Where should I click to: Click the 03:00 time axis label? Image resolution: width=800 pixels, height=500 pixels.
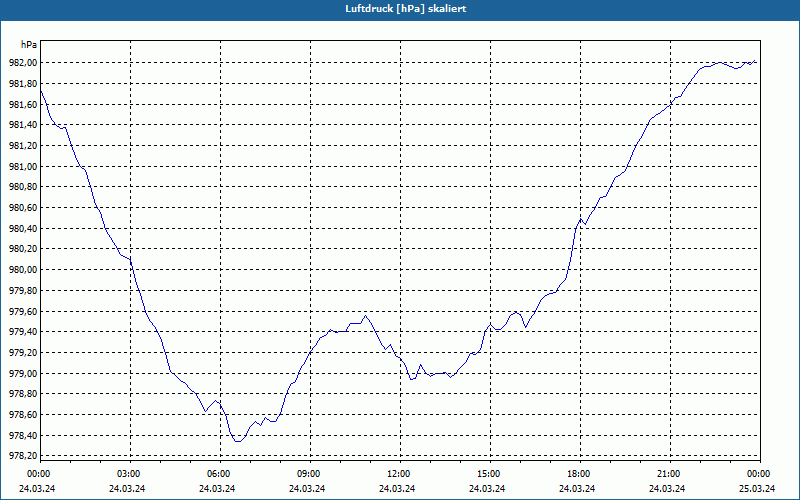[128, 474]
